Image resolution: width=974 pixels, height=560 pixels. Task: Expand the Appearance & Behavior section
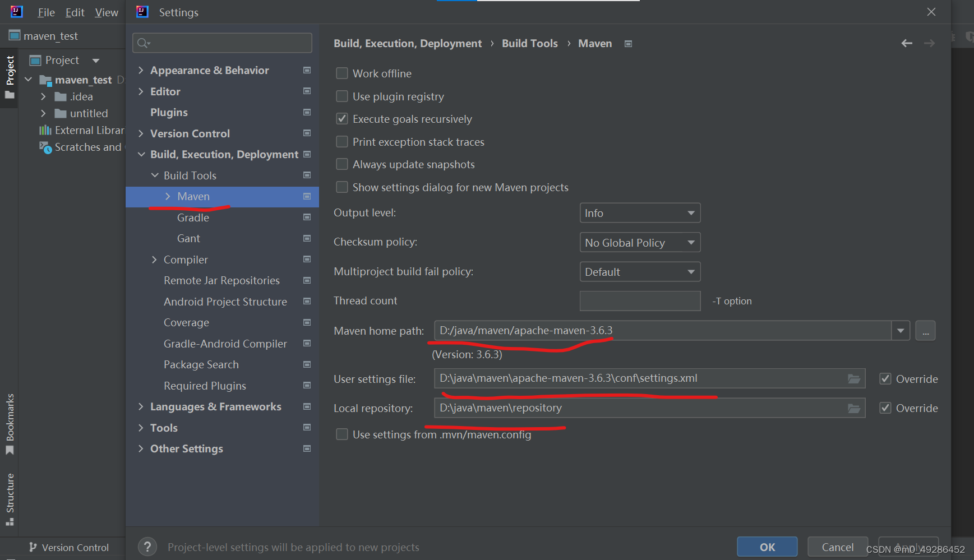pyautogui.click(x=141, y=70)
